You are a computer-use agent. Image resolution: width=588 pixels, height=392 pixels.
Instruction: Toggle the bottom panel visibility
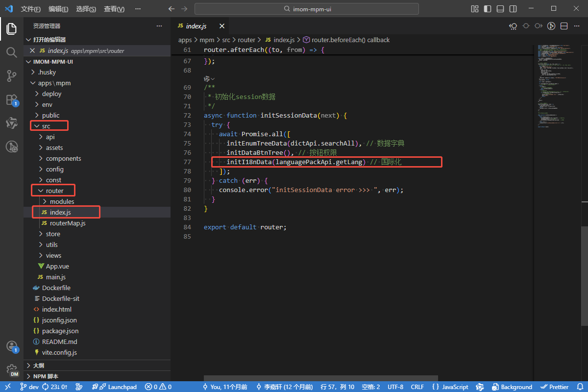500,9
